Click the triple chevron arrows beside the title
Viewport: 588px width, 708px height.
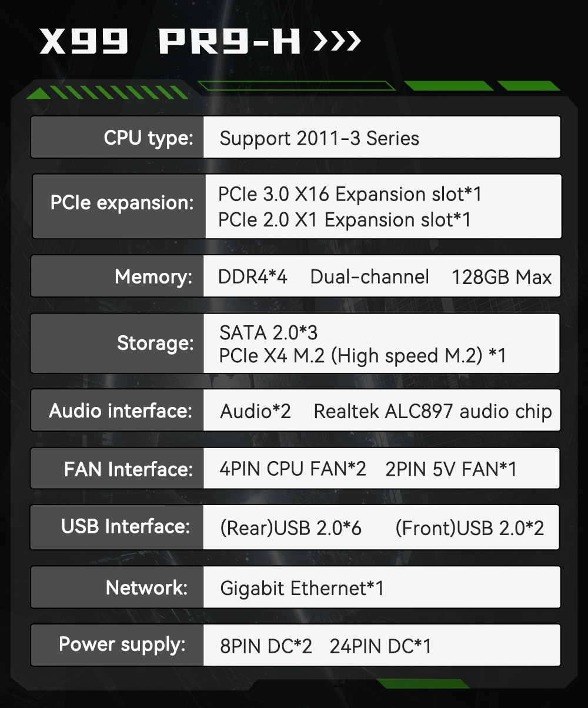tap(337, 42)
